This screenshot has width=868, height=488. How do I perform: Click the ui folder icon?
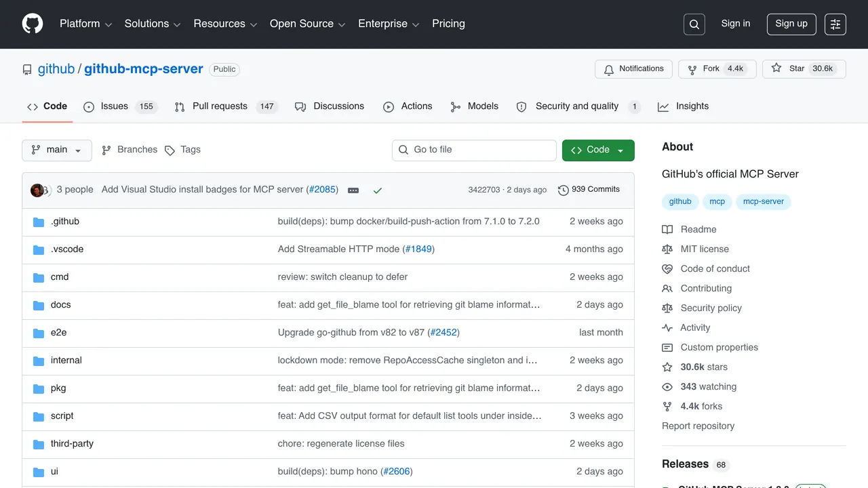[39, 472]
